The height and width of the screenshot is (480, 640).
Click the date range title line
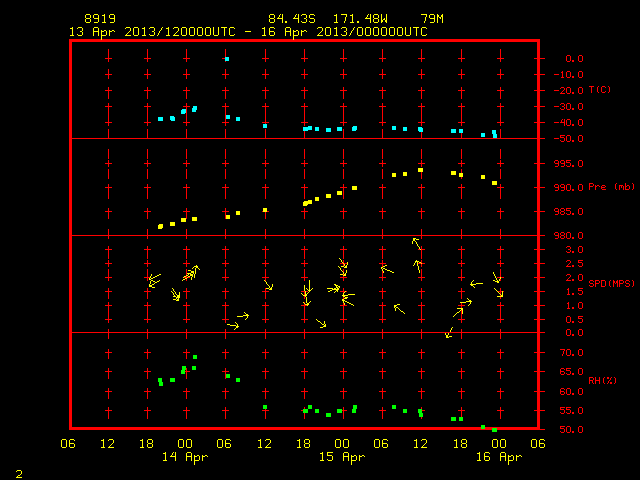(248, 32)
